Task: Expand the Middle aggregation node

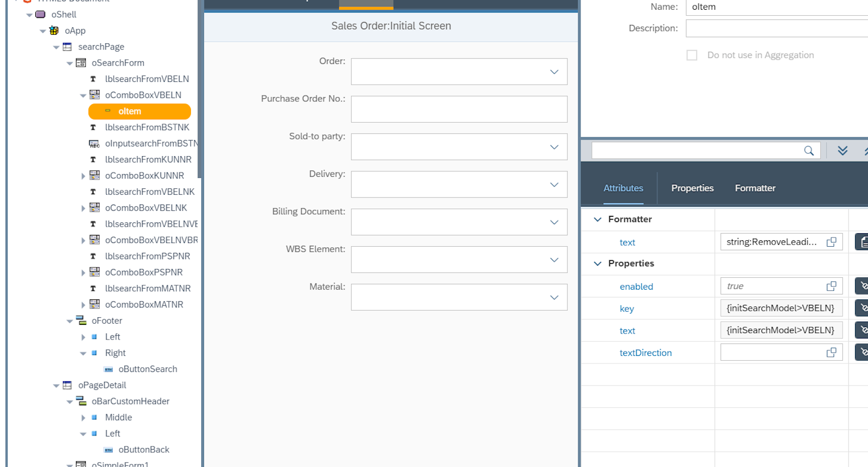Action: click(83, 418)
